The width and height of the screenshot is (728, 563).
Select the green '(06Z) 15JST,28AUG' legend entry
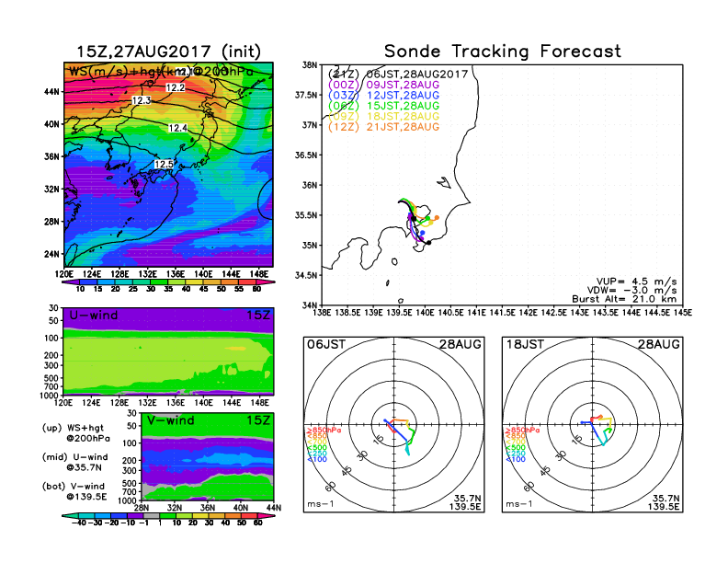383,106
